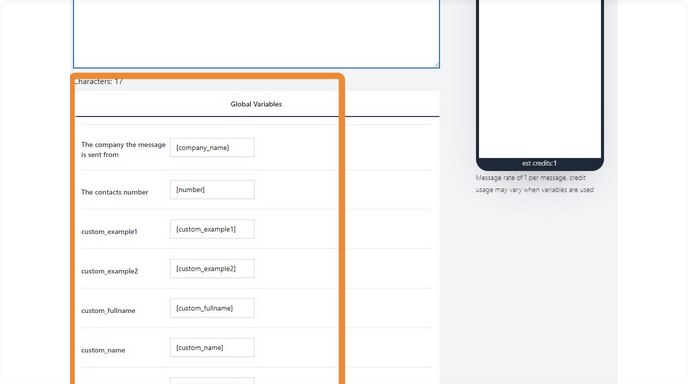Select the [company_name] variable field
This screenshot has width=688, height=384.
tap(212, 147)
